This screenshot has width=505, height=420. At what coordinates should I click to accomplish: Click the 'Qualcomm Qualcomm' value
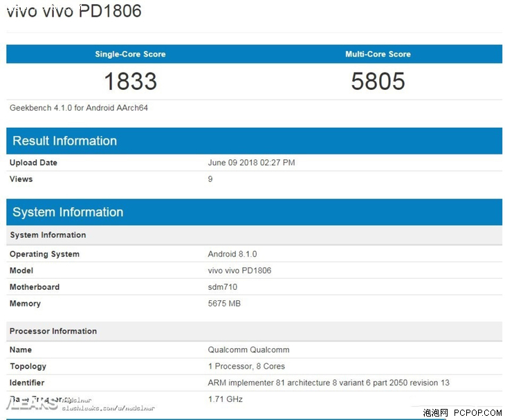pyautogui.click(x=248, y=350)
